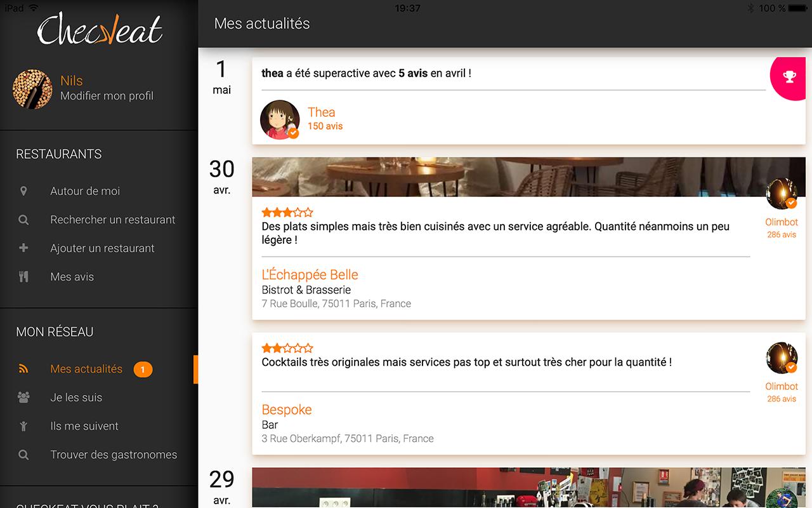Open Modifier mon profil
Image resolution: width=812 pixels, height=508 pixels.
pos(107,96)
